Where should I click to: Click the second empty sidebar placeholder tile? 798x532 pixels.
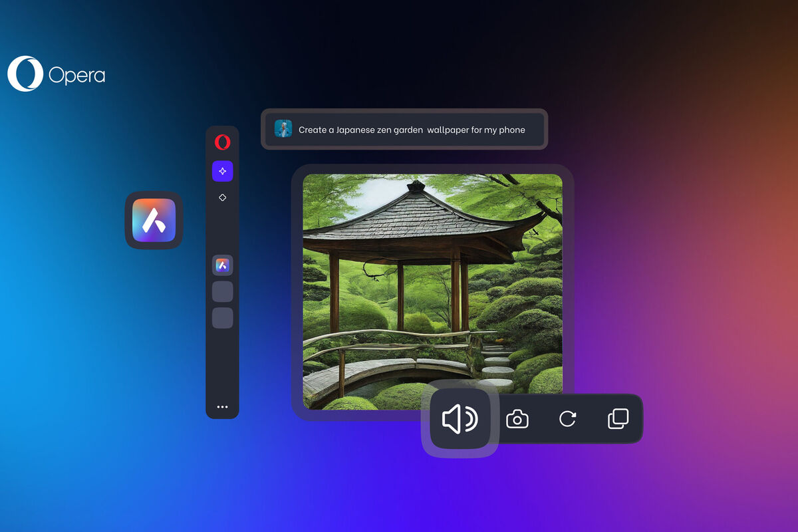click(x=222, y=318)
